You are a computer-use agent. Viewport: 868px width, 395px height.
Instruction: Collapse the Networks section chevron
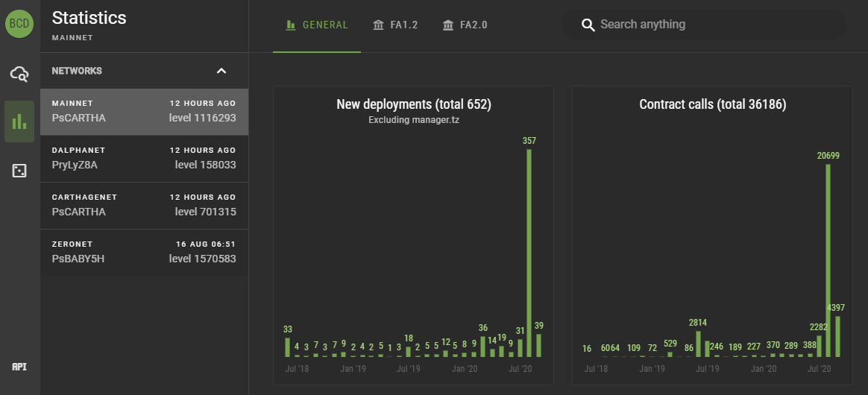tap(221, 71)
